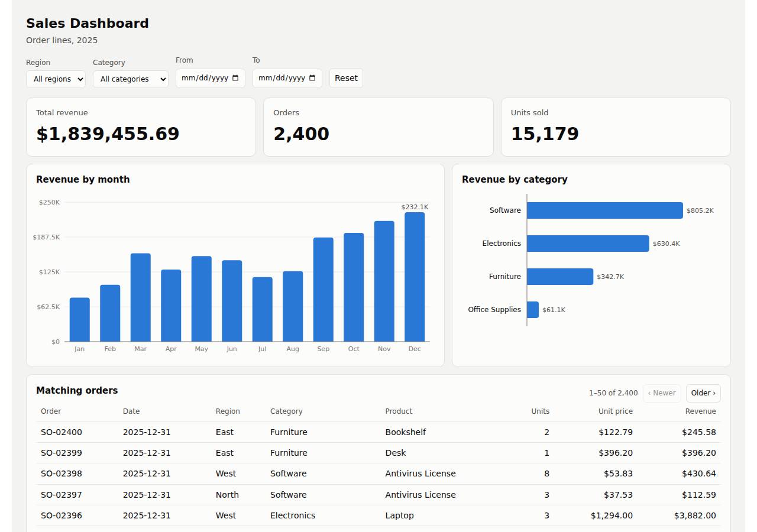The image size is (757, 532).
Task: Click the January revenue bar
Action: 79,319
